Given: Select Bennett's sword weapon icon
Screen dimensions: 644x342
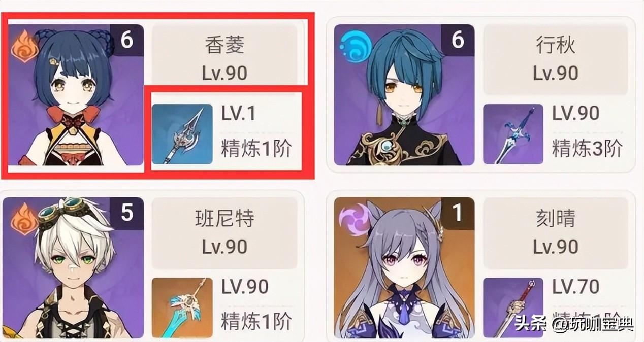Looking at the screenshot, I should pyautogui.click(x=182, y=307).
